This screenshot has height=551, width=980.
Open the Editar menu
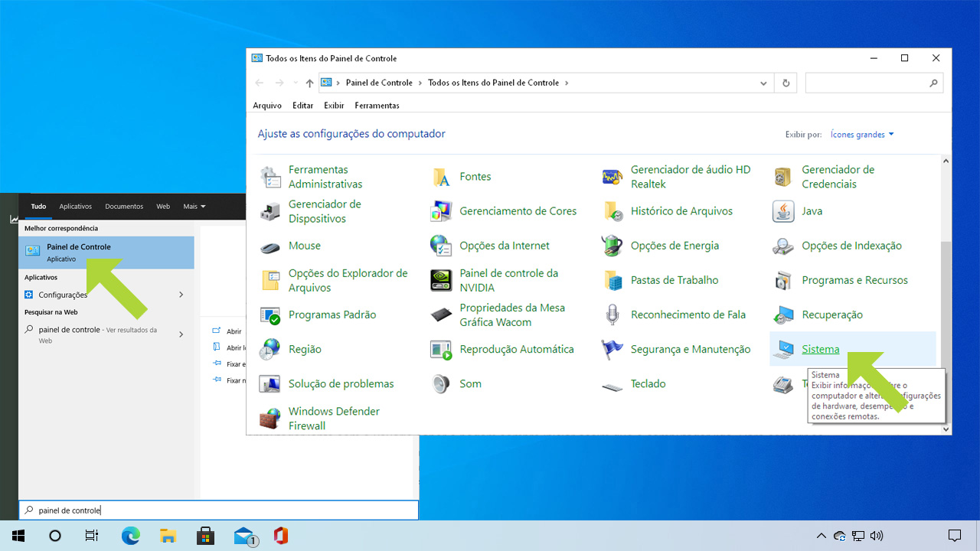[x=302, y=106]
